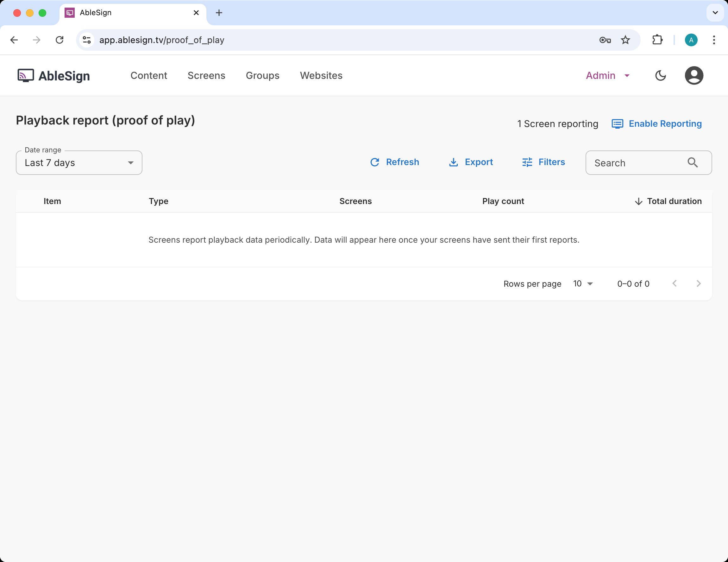Viewport: 728px width, 562px height.
Task: Click the AbleSign logo icon
Action: pos(26,75)
